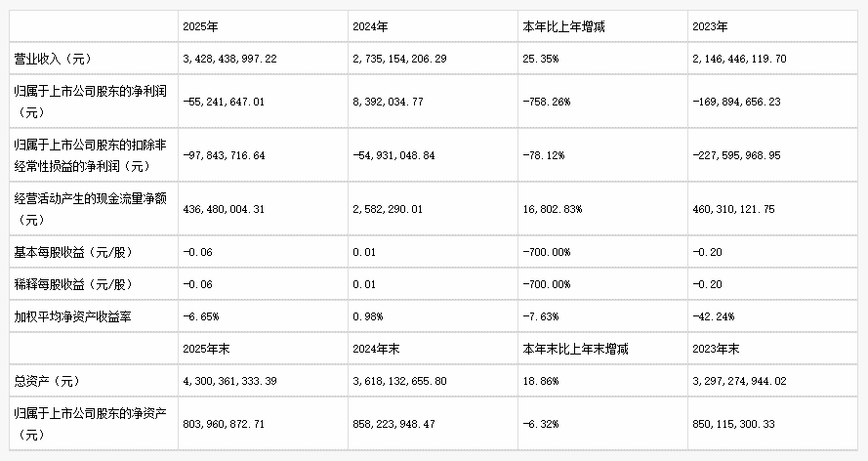Click the 本年比上年增减 header cell
The image size is (868, 461).
[x=564, y=26]
